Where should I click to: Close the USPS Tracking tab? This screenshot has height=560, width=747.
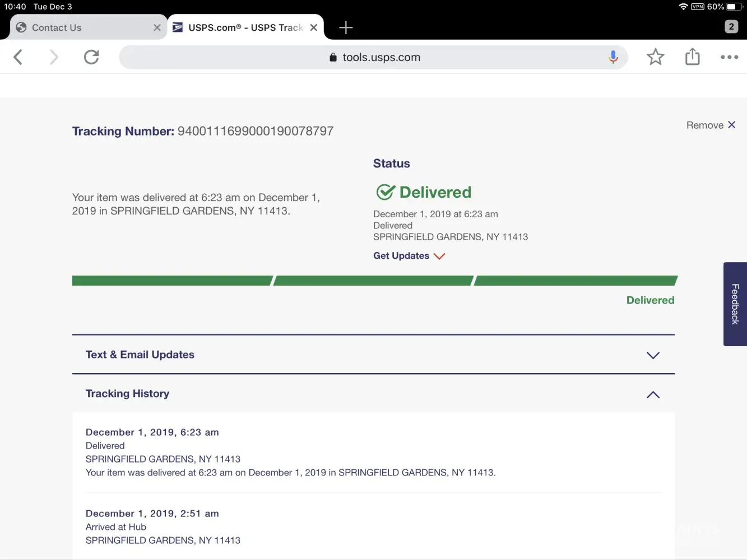[314, 27]
